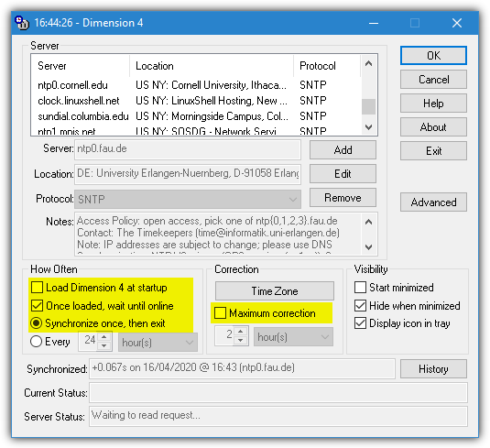Click the server list scroll up arrow

[x=369, y=64]
